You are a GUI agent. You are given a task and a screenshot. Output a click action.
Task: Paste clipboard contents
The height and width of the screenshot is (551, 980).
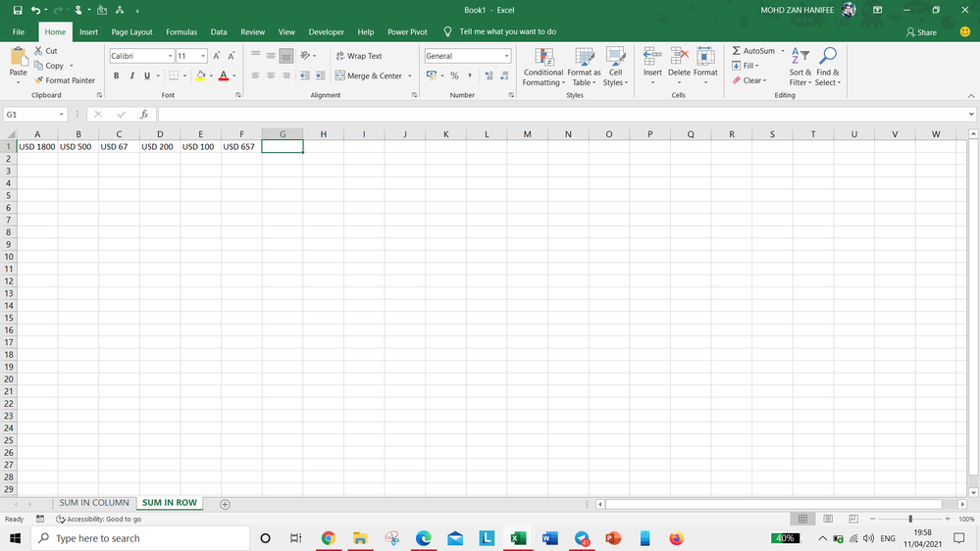(x=18, y=65)
